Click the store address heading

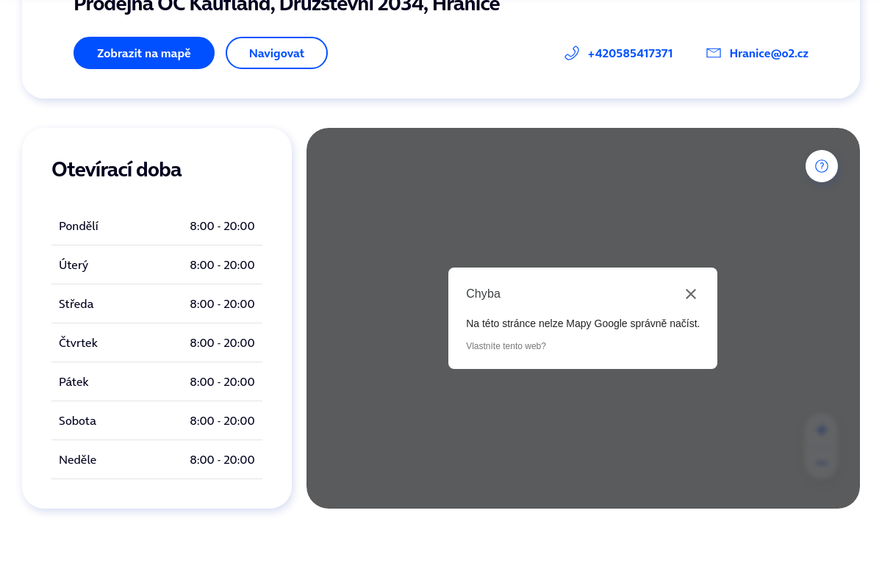[x=287, y=6]
